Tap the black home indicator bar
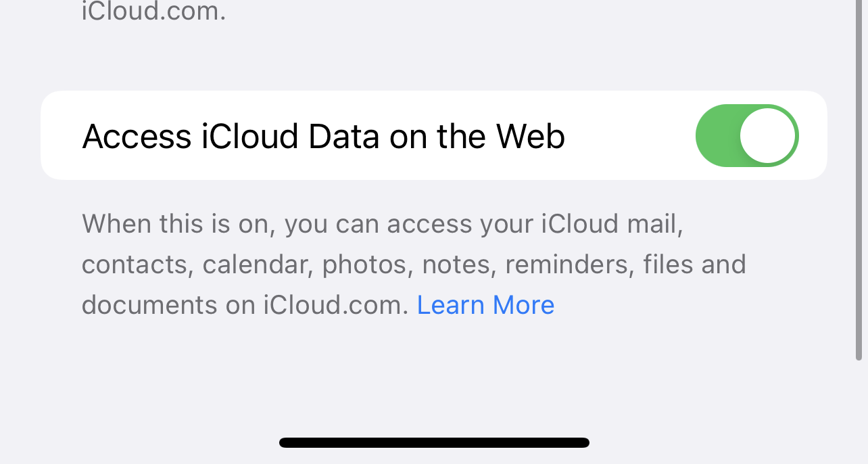Viewport: 868px width, 464px height. pos(434,443)
